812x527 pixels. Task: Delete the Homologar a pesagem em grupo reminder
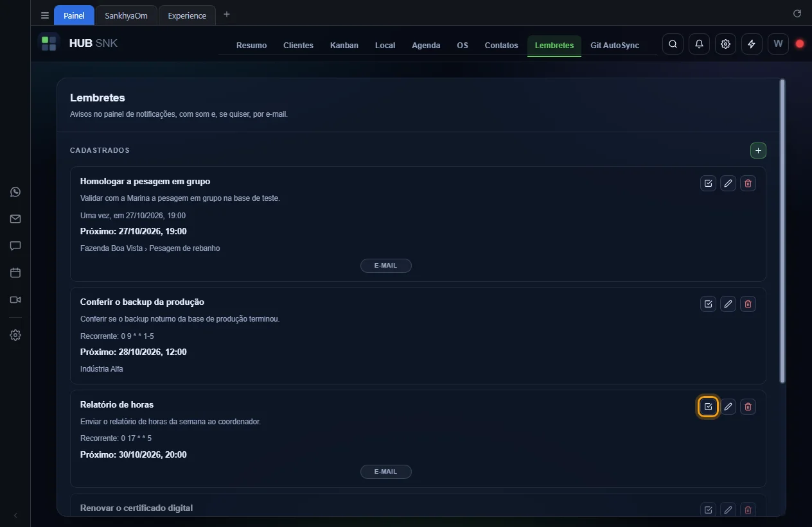click(748, 184)
